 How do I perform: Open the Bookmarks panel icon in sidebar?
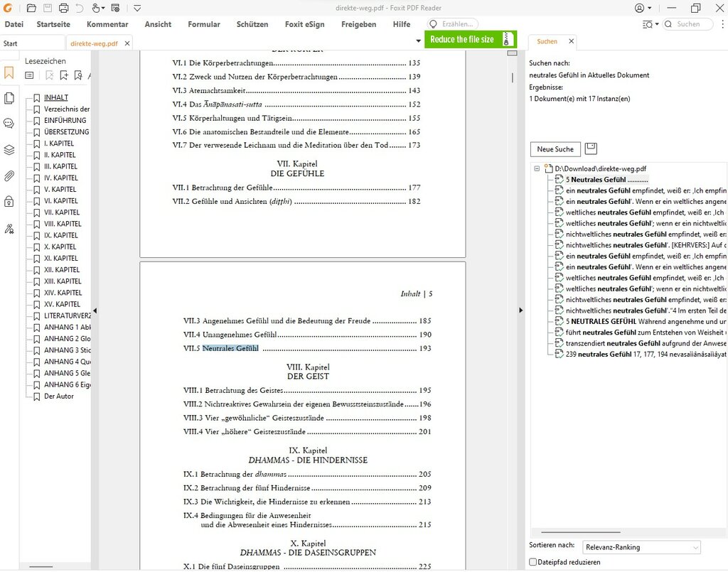pos(9,73)
